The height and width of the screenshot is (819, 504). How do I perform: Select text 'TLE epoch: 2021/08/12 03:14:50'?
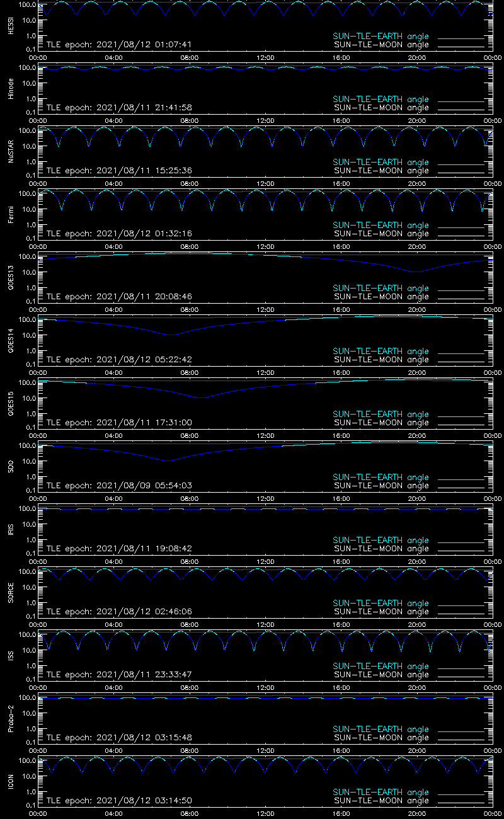119,801
